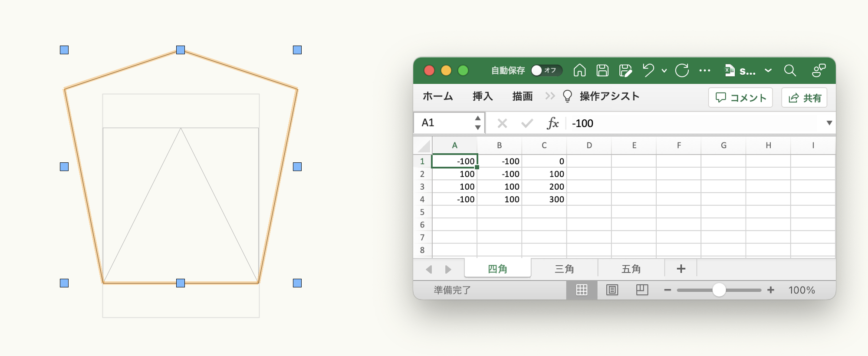Click the zoom out minus button
The image size is (868, 356).
pos(667,290)
